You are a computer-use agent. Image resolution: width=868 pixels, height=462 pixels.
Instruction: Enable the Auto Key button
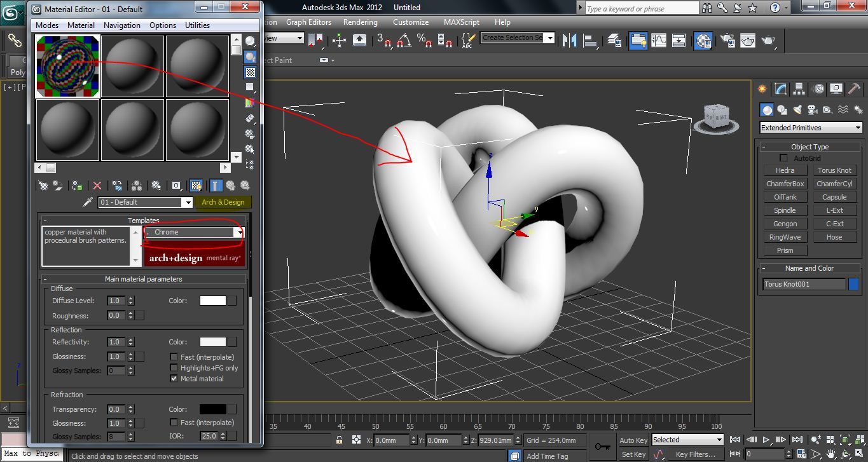point(633,440)
